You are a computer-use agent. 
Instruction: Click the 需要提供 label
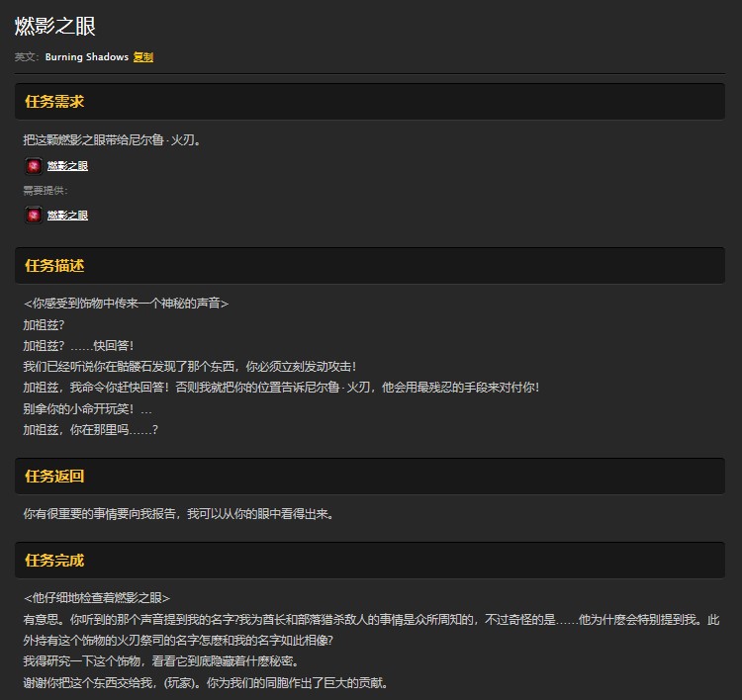click(x=46, y=191)
